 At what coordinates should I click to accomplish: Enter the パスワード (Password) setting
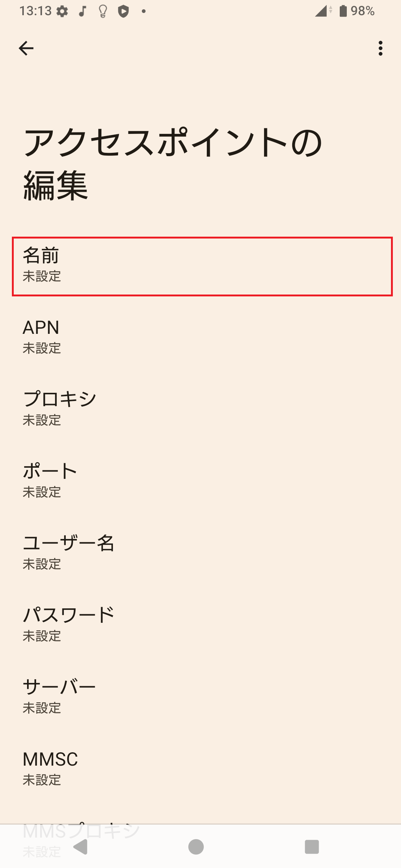tap(200, 625)
